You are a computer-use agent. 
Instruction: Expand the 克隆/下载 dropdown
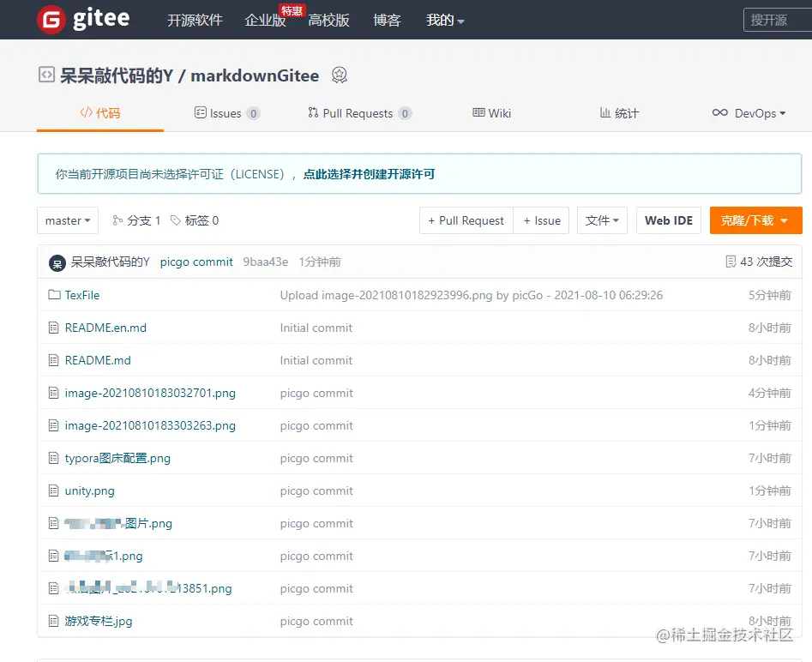coord(756,220)
